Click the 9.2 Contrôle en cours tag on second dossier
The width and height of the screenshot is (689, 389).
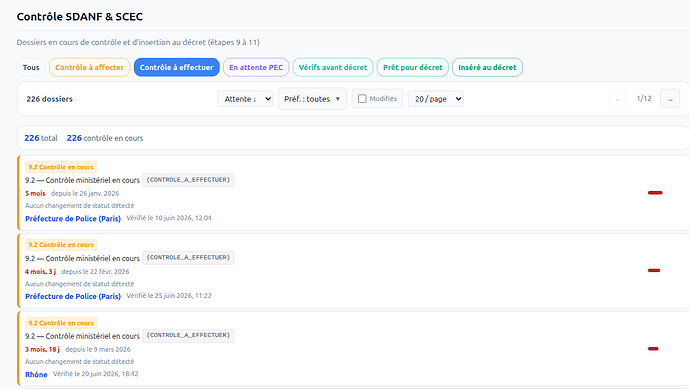coord(61,245)
